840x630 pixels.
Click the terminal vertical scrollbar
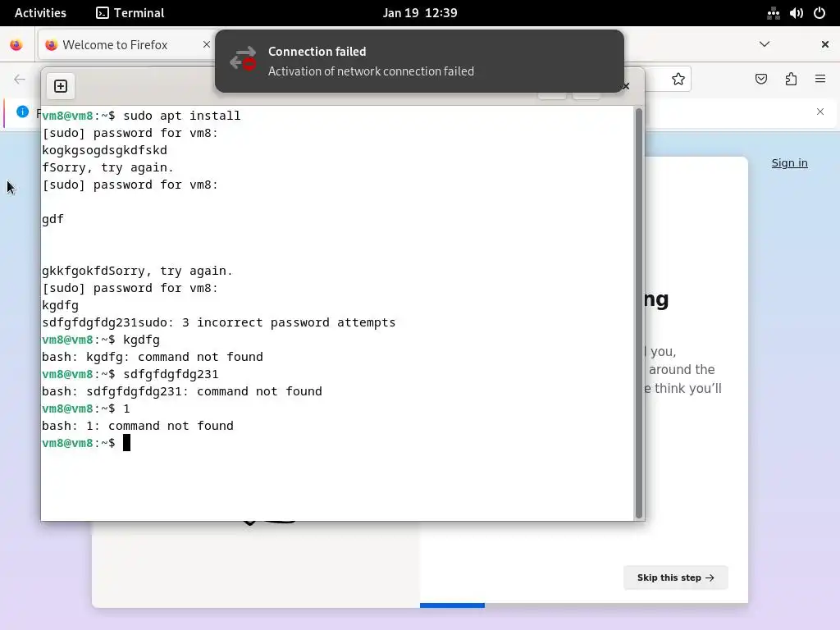638,313
